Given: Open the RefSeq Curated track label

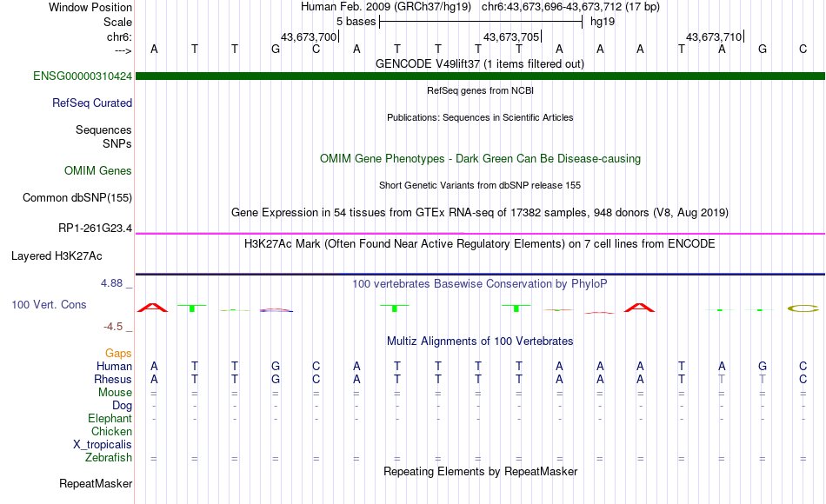Looking at the screenshot, I should tap(92, 103).
